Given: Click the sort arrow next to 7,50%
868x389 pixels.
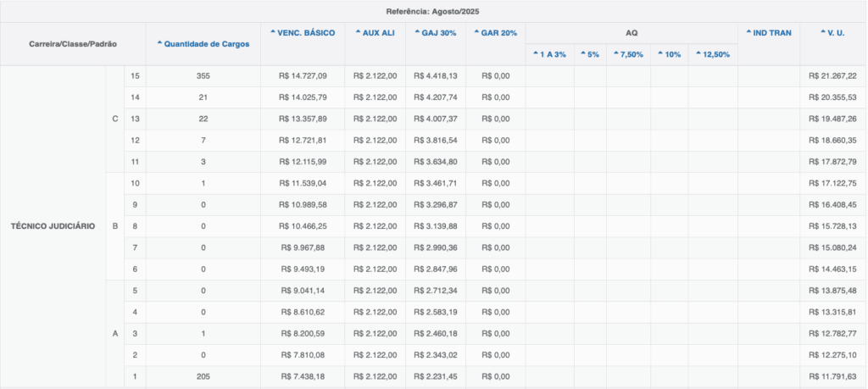Looking at the screenshot, I should (616, 54).
